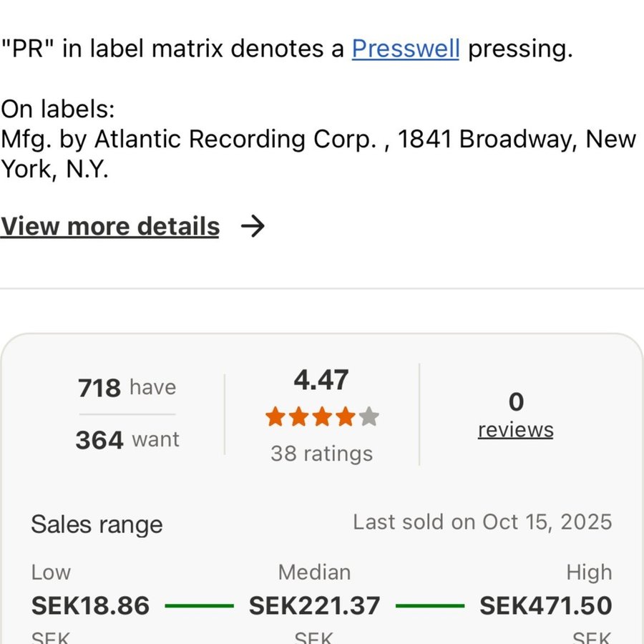Tap View more details
Image resolution: width=644 pixels, height=644 pixels.
[x=110, y=226]
